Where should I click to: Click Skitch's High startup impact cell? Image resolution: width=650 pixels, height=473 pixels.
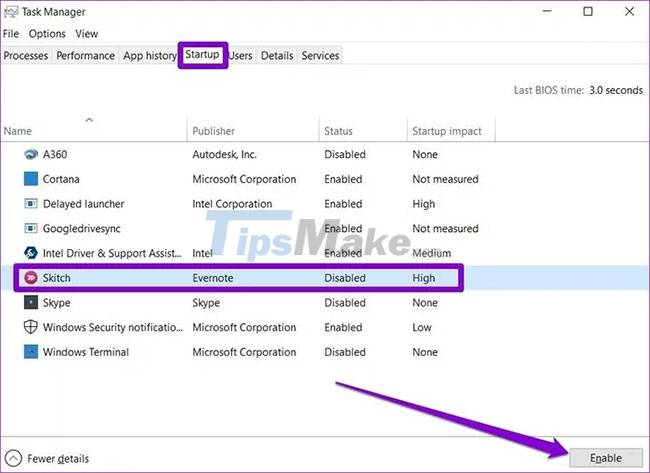coord(424,278)
